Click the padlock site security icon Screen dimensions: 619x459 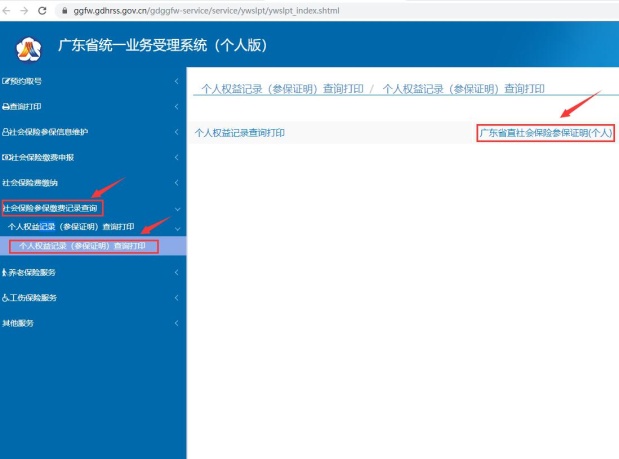pos(65,9)
